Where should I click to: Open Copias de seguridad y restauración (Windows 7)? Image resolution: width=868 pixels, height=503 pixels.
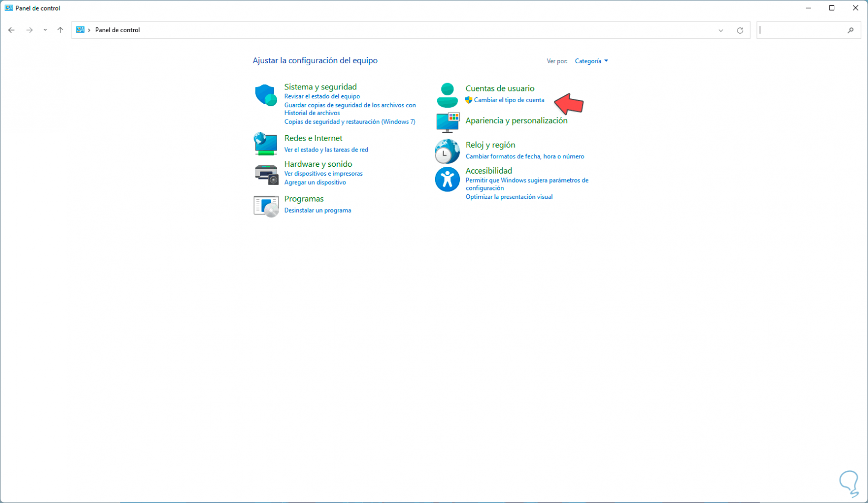point(350,122)
